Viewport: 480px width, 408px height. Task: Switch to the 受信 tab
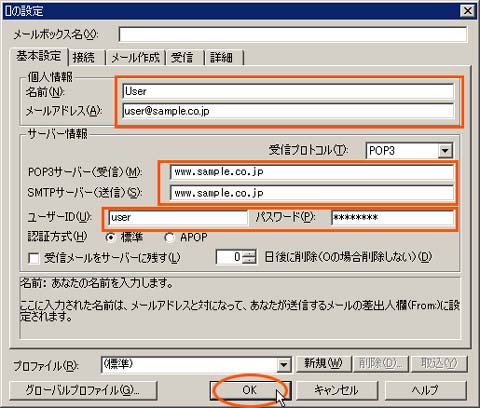coord(182,58)
